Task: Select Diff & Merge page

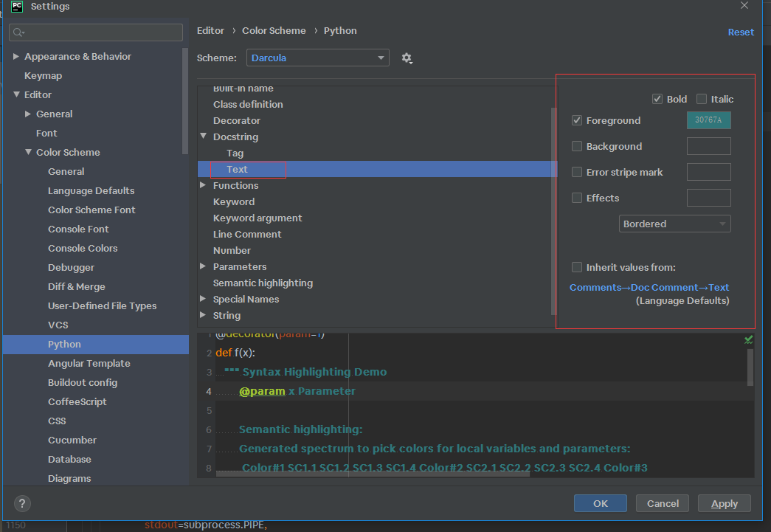Action: tap(76, 286)
